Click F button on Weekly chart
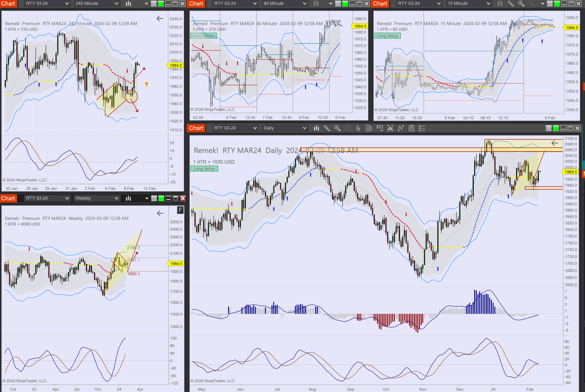The height and width of the screenshot is (392, 585). point(180,210)
